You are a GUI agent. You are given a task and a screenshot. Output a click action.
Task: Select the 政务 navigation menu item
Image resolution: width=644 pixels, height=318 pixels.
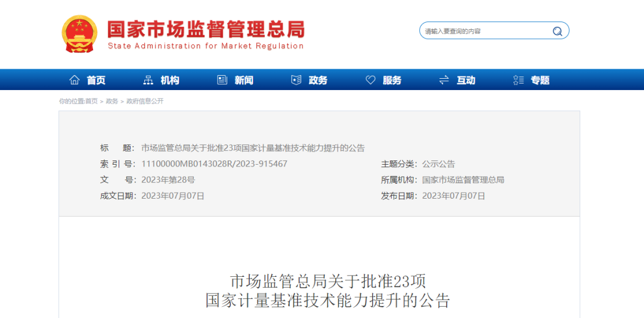click(x=318, y=80)
